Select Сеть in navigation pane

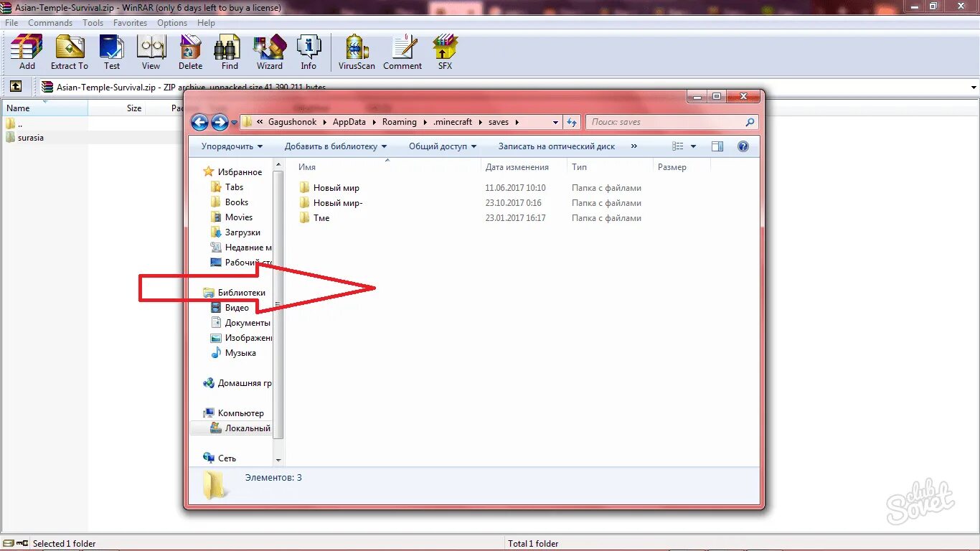[x=220, y=458]
